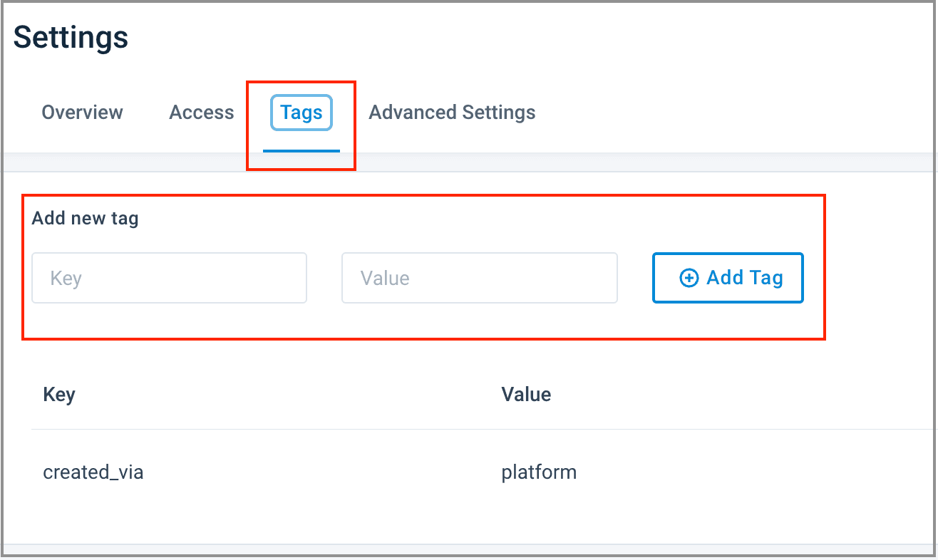Select the Tags tab
This screenshot has width=938, height=560.
(301, 113)
